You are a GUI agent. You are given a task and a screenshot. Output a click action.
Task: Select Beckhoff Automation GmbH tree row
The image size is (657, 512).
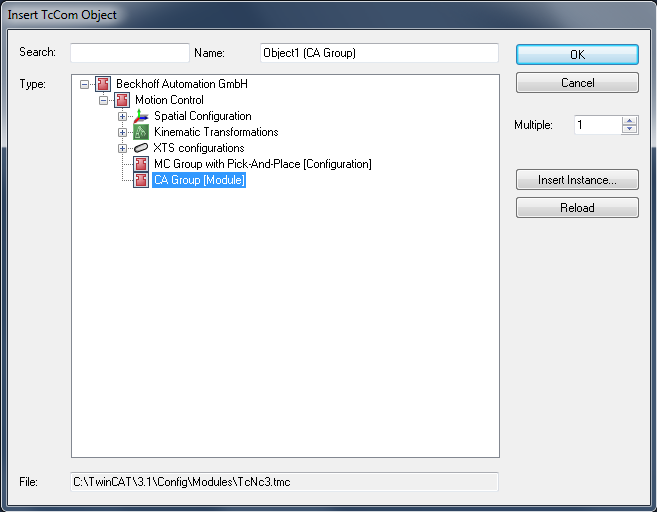pyautogui.click(x=182, y=84)
